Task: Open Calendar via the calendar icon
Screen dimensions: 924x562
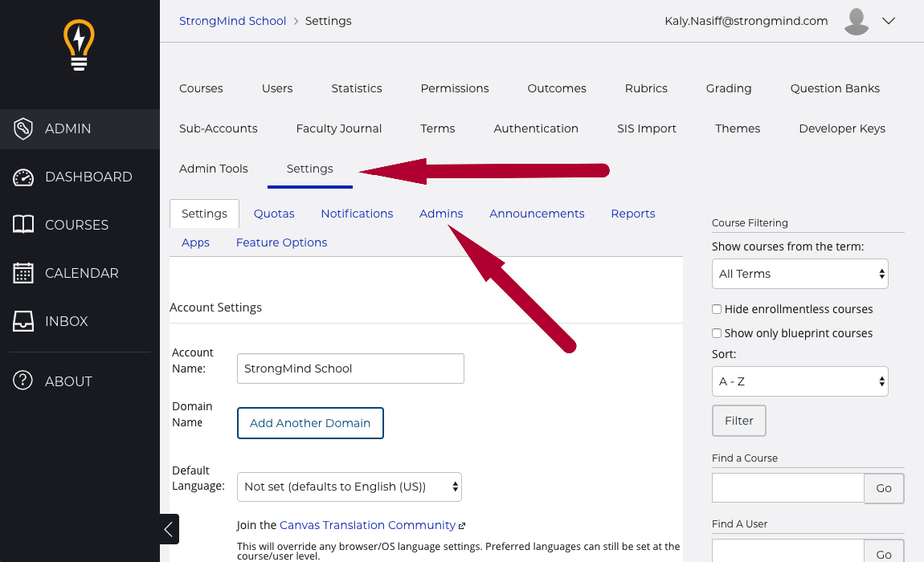Action: point(23,273)
